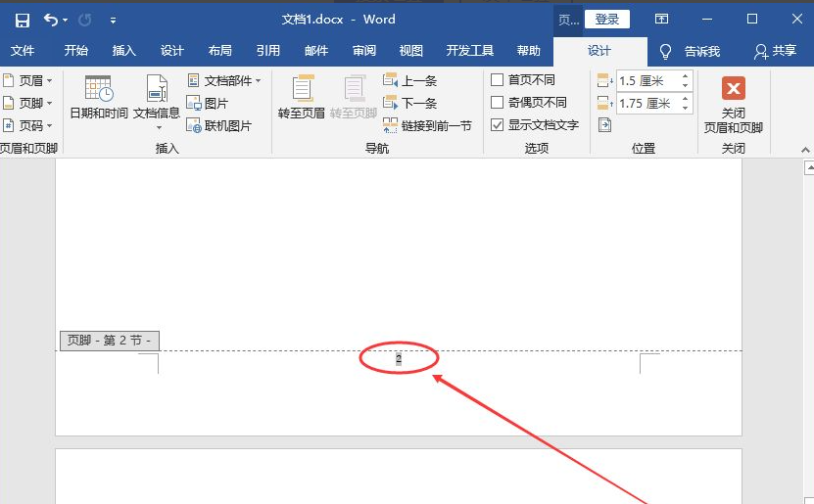The width and height of the screenshot is (814, 504).
Task: Click the Undo arrow icon
Action: point(51,20)
